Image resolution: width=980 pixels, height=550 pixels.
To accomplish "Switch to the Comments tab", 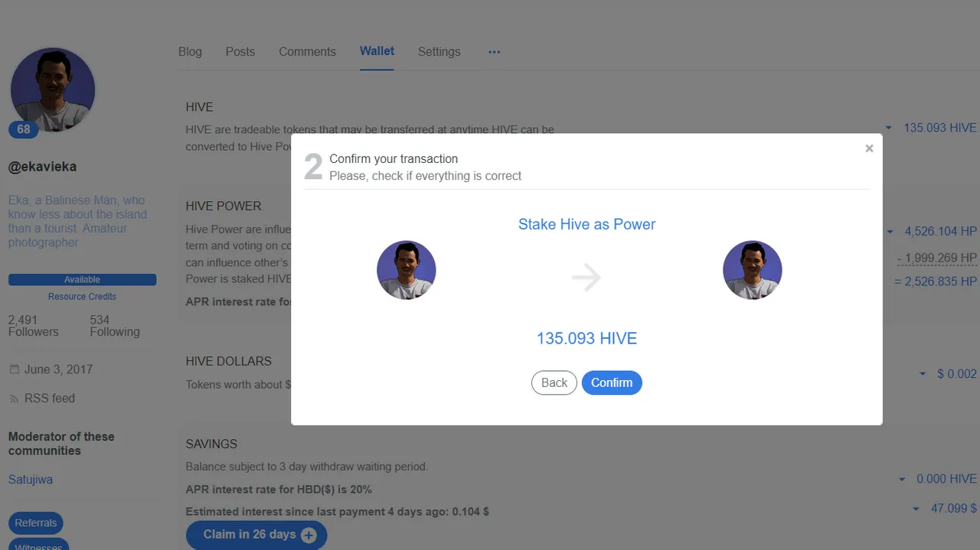I will tap(307, 51).
